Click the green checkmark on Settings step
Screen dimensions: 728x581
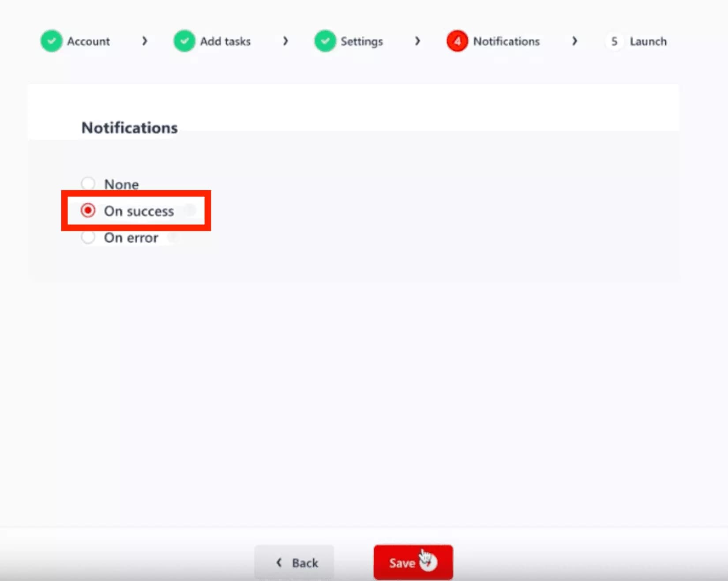(325, 41)
